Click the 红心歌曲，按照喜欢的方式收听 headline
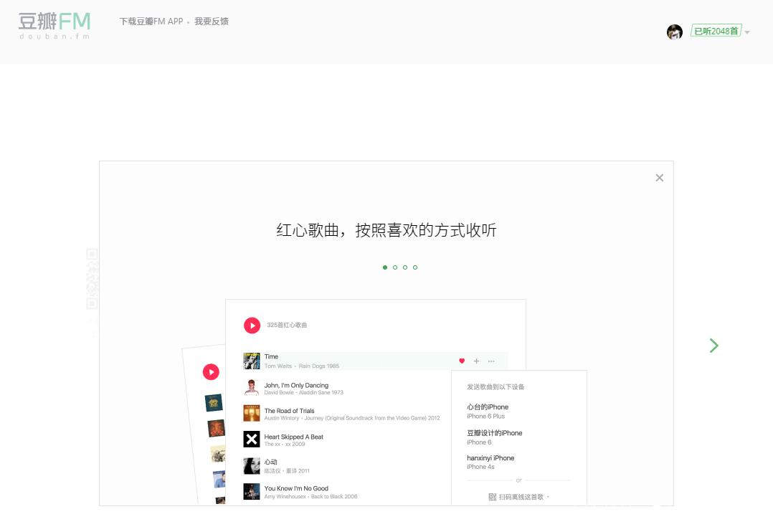 (x=386, y=230)
